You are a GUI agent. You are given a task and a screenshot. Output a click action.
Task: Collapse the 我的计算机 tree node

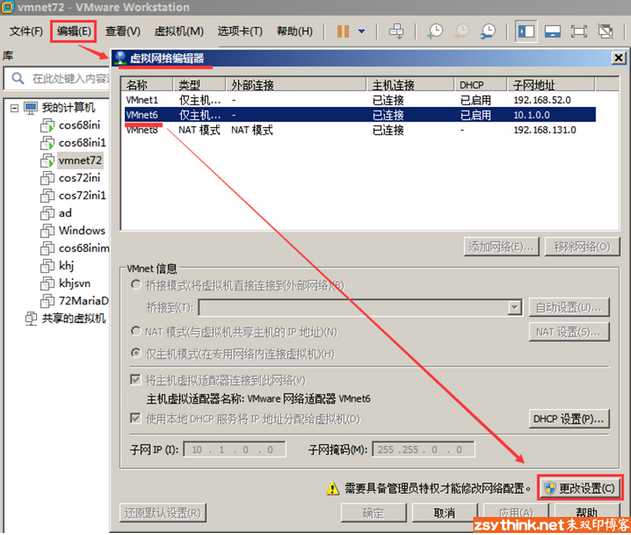(x=14, y=108)
